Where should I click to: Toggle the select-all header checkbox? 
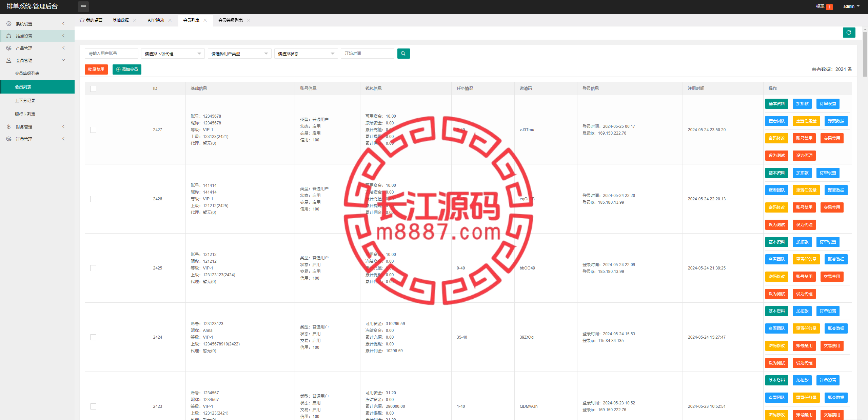click(93, 89)
